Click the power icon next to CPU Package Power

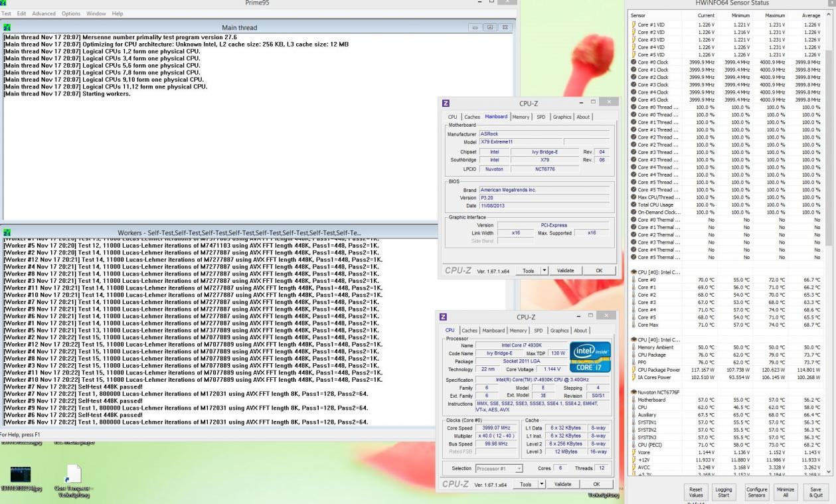[x=633, y=369]
